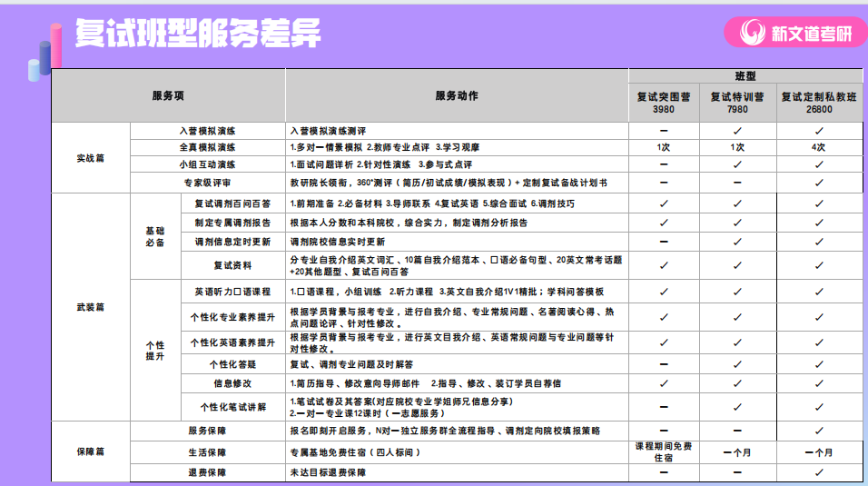Click the 武装篇 category cell
Image resolution: width=868 pixels, height=486 pixels.
[91, 307]
